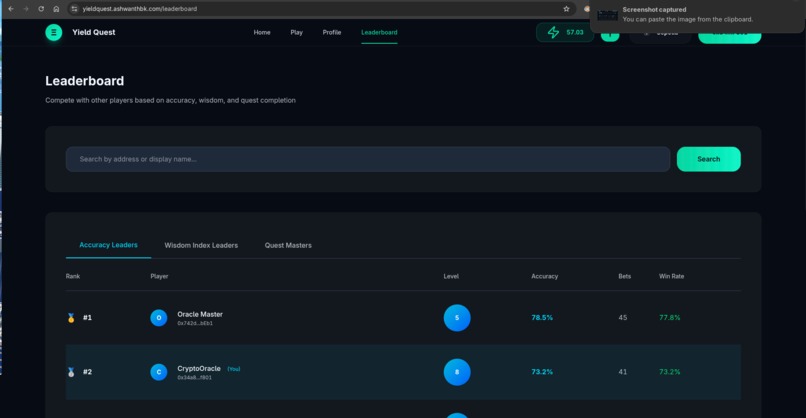This screenshot has height=418, width=806.
Task: Click the silver medal icon at rank #2
Action: click(x=71, y=372)
